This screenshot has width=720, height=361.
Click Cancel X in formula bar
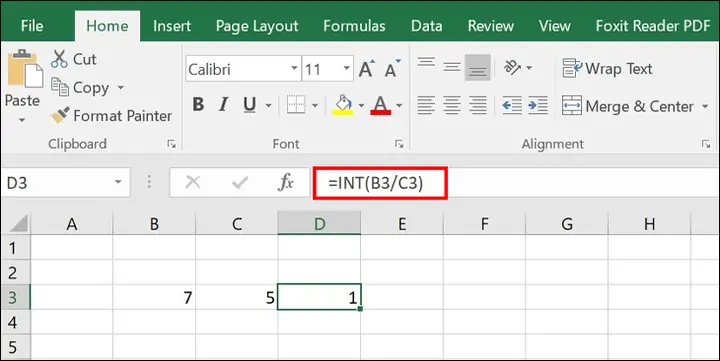tap(192, 182)
